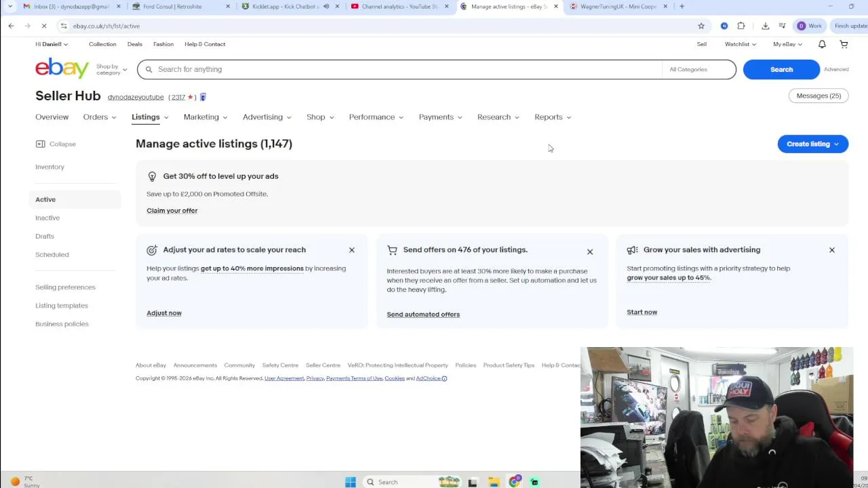Click the lightbulb icon beside the 30% off offer

pyautogui.click(x=152, y=176)
